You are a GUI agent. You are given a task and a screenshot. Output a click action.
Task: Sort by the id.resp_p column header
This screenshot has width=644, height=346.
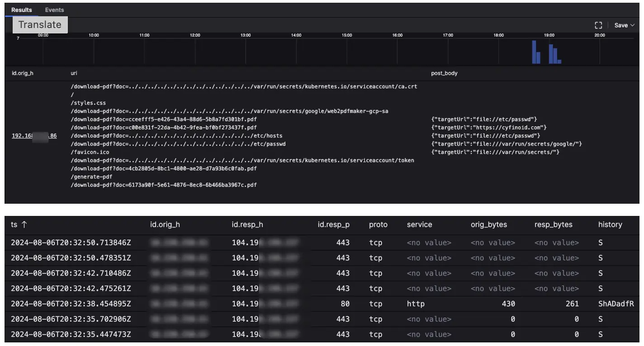tap(333, 224)
